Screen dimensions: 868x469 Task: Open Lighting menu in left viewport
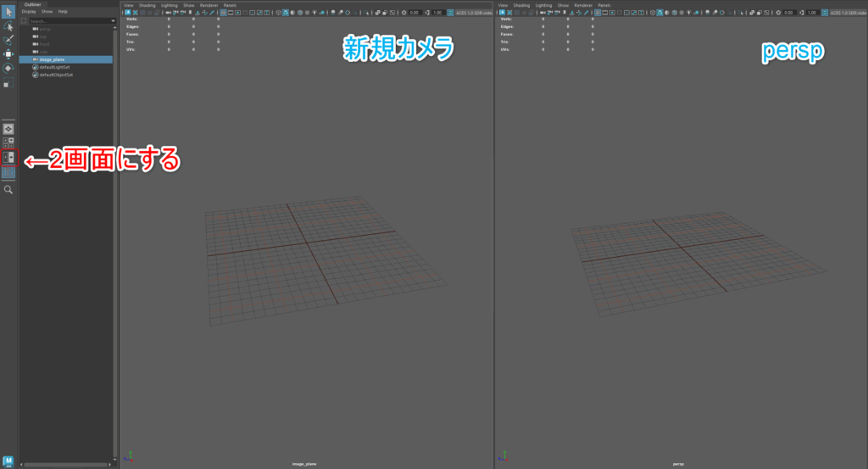point(170,5)
